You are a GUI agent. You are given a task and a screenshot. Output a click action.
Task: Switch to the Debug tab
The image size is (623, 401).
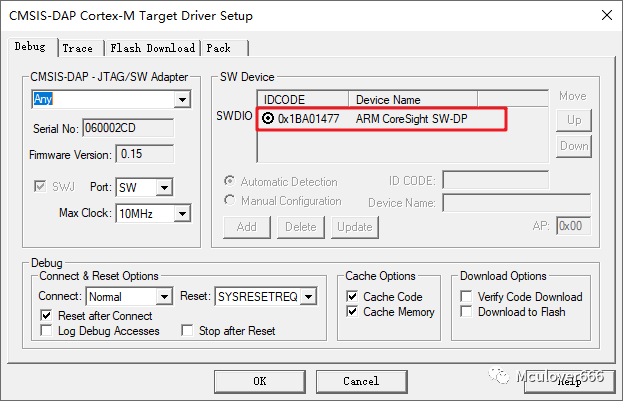coord(30,47)
